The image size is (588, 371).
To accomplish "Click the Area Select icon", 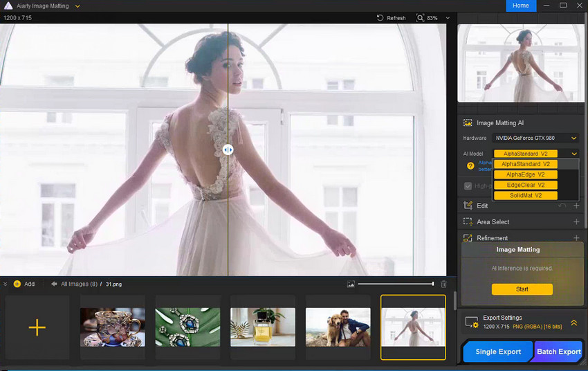I will tap(468, 221).
